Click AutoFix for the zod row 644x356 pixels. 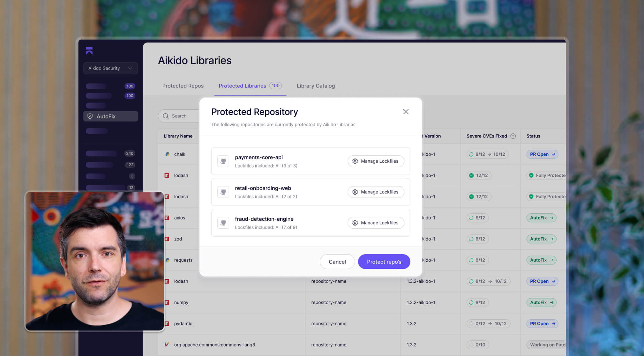point(541,239)
